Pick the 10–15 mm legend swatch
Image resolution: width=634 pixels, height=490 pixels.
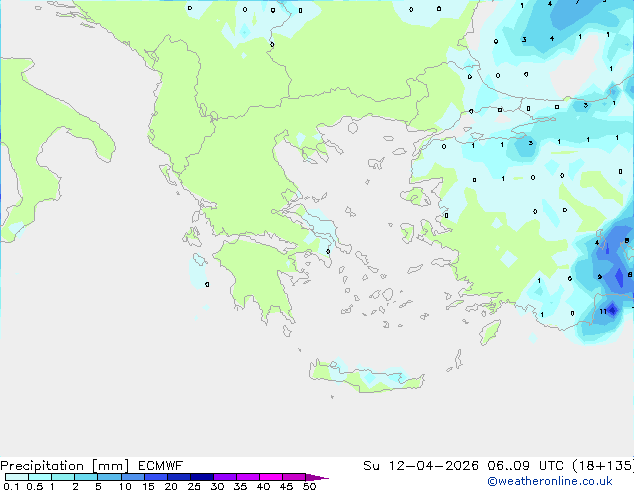[132, 477]
